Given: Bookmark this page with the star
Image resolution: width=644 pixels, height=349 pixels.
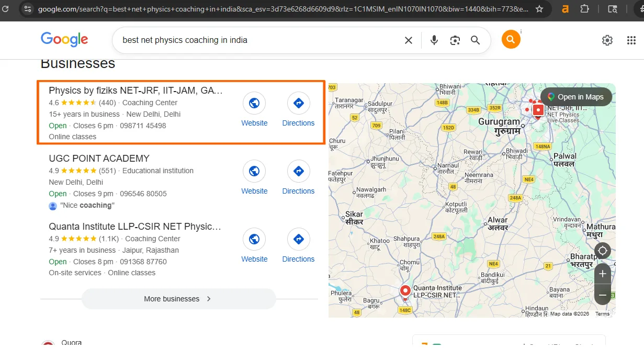Looking at the screenshot, I should (539, 9).
